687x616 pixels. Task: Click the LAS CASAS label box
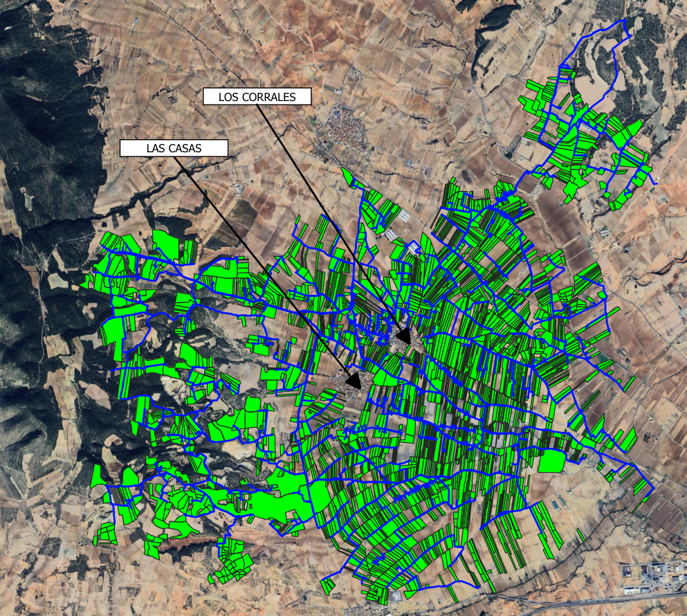point(174,148)
